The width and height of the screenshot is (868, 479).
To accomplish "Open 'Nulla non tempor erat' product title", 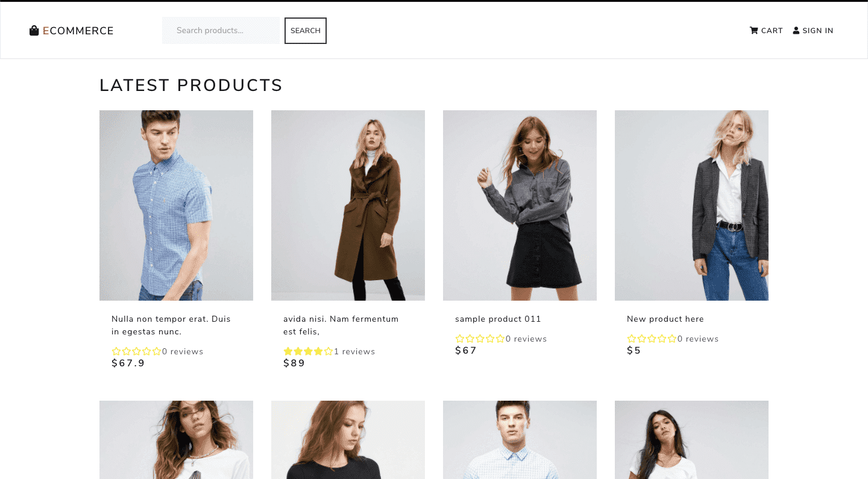I will coord(171,325).
